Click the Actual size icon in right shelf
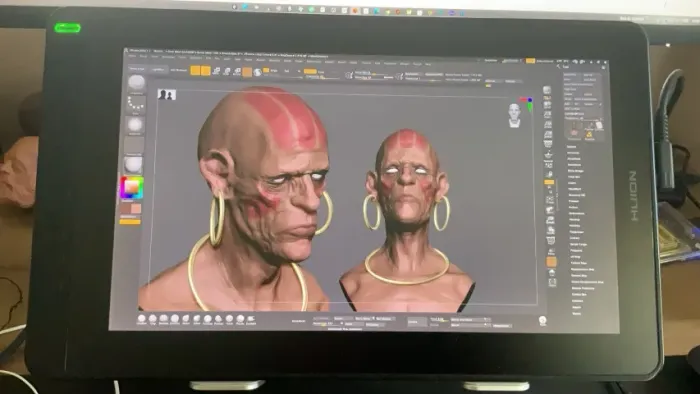This screenshot has height=394, width=700. (548, 124)
